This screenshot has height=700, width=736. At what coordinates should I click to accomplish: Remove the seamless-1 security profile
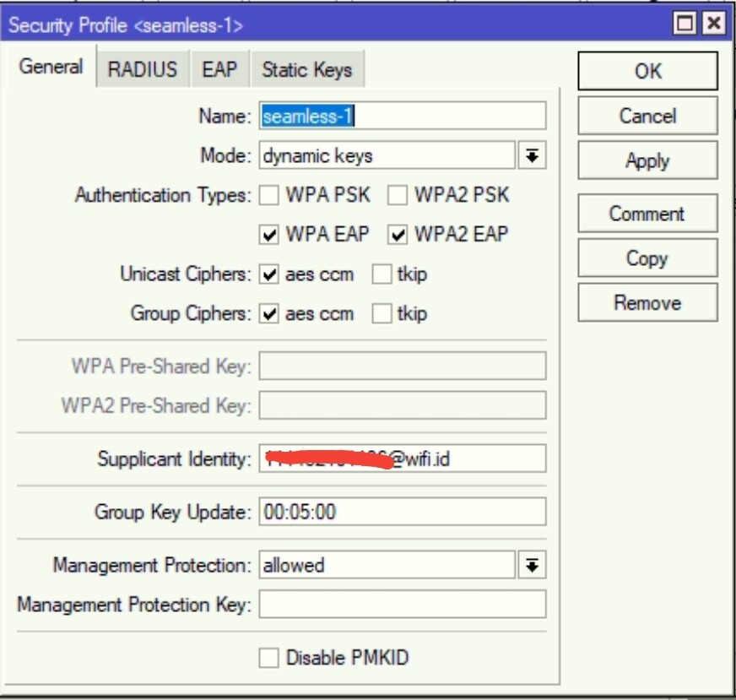(647, 302)
